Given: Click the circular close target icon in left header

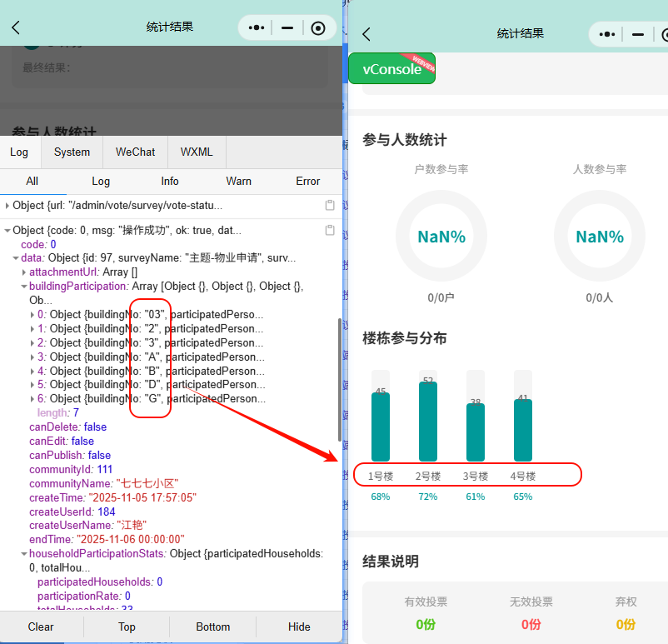Looking at the screenshot, I should 317,27.
